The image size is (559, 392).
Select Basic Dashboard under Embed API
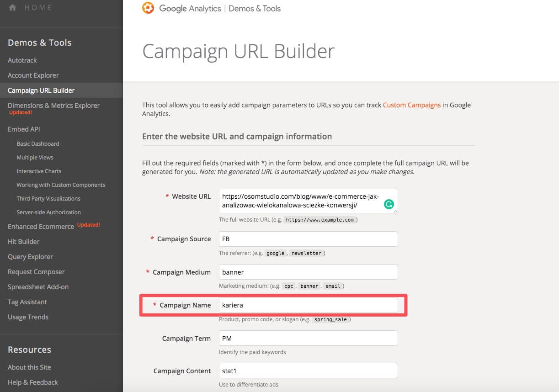[38, 143]
